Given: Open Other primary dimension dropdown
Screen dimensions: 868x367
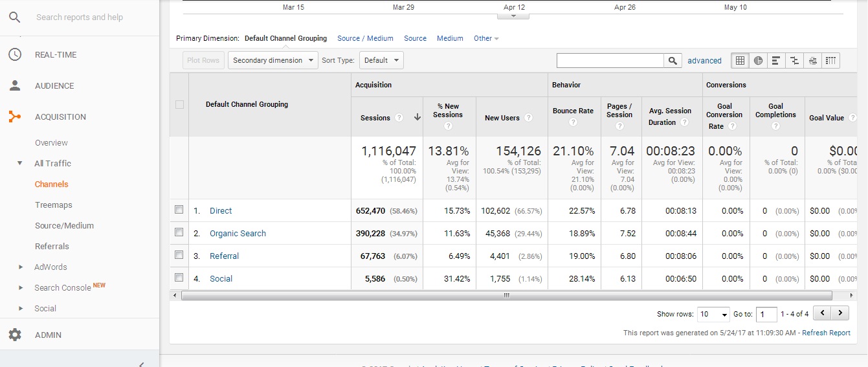Looking at the screenshot, I should pos(486,38).
